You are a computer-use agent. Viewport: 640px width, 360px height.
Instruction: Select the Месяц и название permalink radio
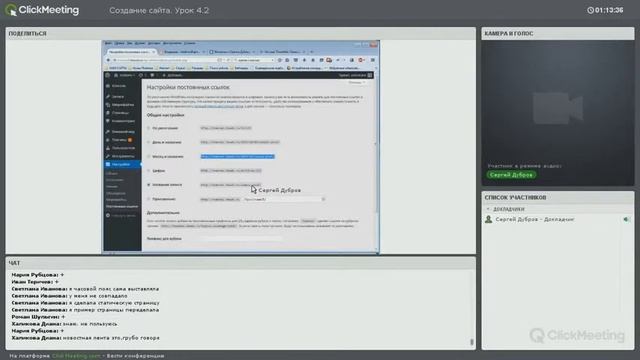coord(149,156)
